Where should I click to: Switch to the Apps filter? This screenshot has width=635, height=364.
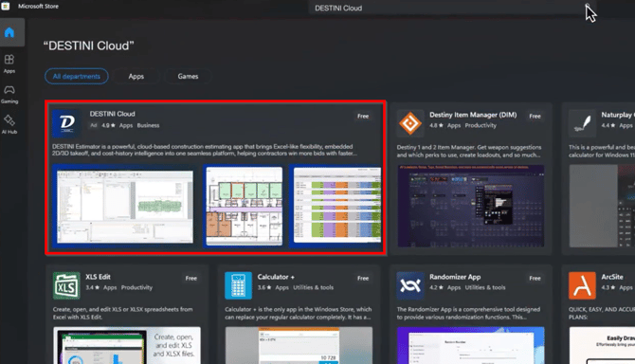136,76
